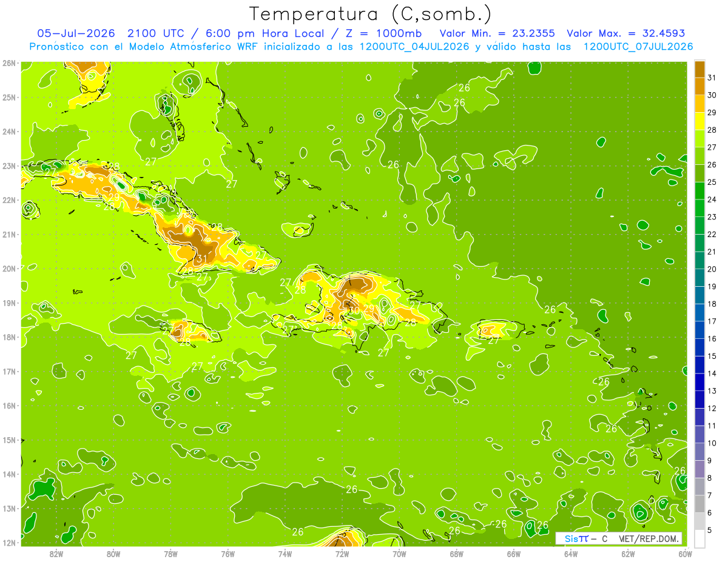Screen dimensions: 728x562
Task: Click the "31" contour label over eastern Cuba
Action: 202,259
